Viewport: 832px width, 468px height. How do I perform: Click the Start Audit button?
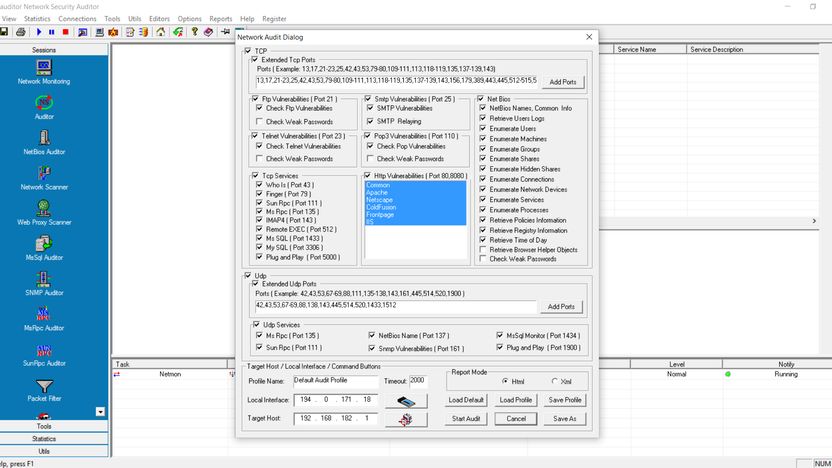[x=466, y=419]
